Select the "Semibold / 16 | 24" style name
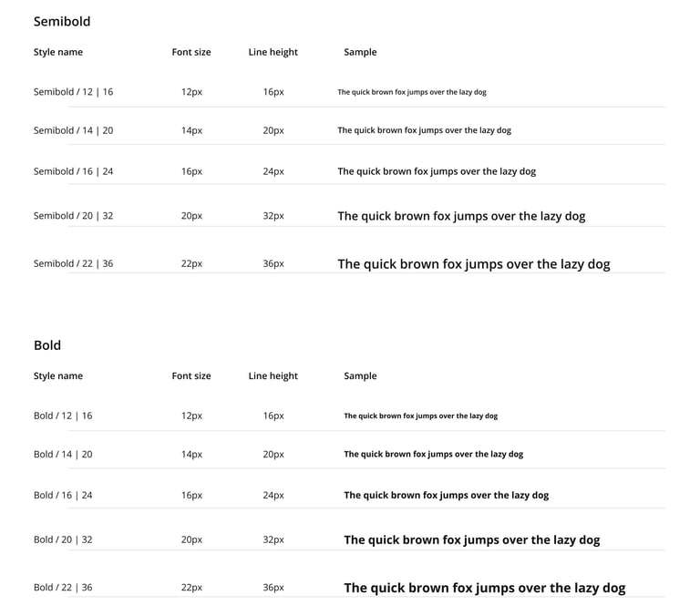The height and width of the screenshot is (616, 700). (x=73, y=171)
